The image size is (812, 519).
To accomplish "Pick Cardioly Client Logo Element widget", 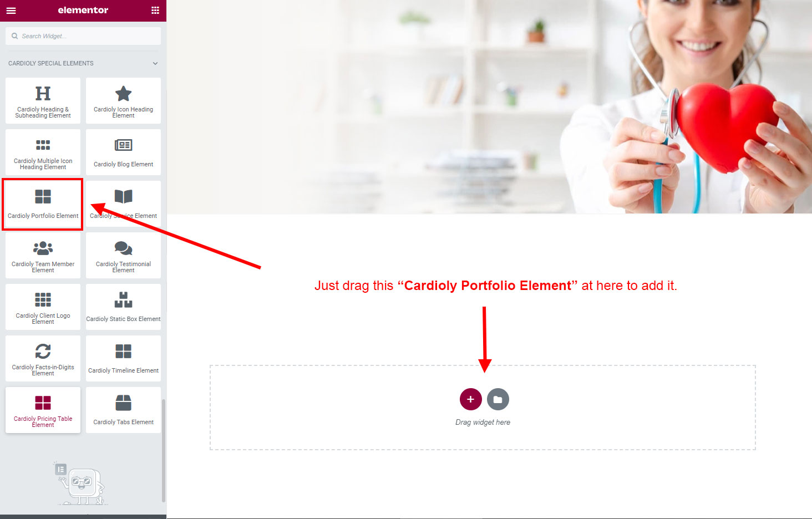I will point(43,307).
